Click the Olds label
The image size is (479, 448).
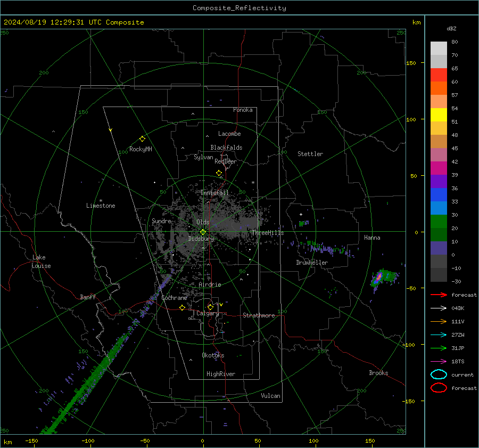point(203,222)
